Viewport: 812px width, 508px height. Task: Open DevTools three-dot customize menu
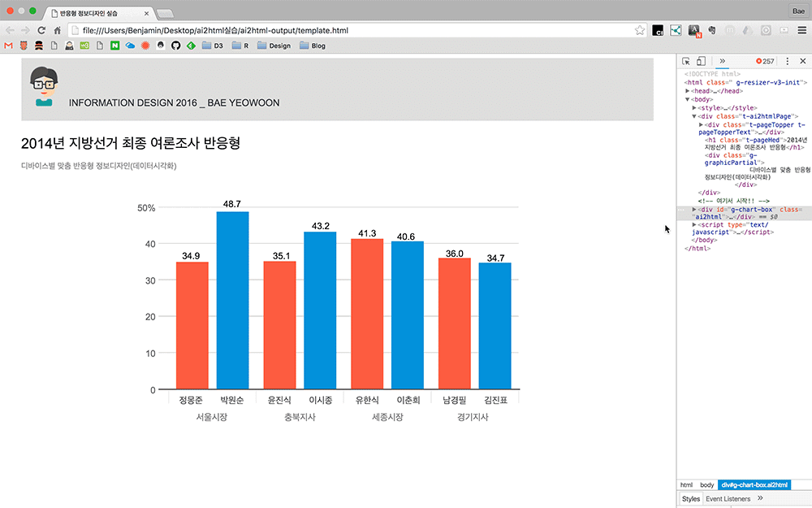click(x=787, y=61)
